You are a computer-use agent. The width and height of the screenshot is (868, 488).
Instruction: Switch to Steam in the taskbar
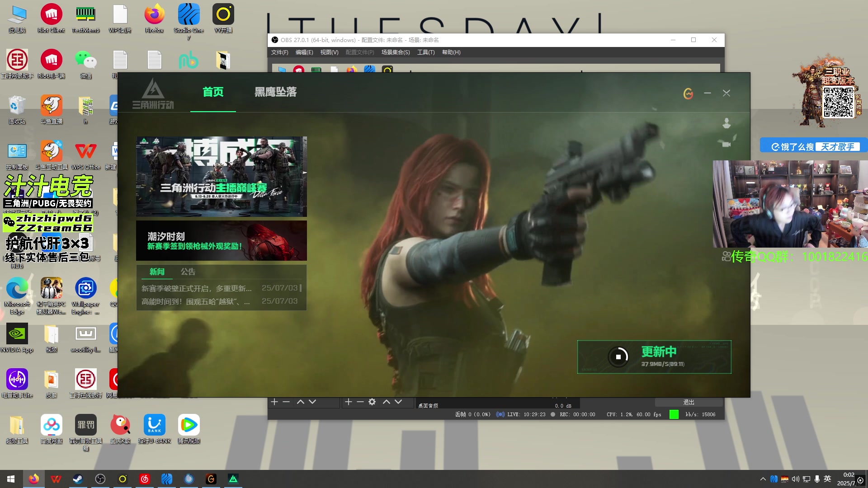[x=78, y=479]
